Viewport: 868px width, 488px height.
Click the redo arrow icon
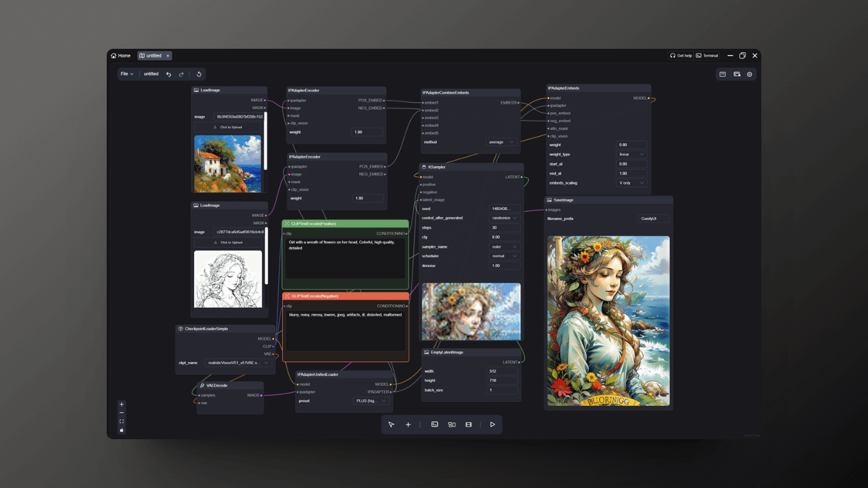pos(181,74)
